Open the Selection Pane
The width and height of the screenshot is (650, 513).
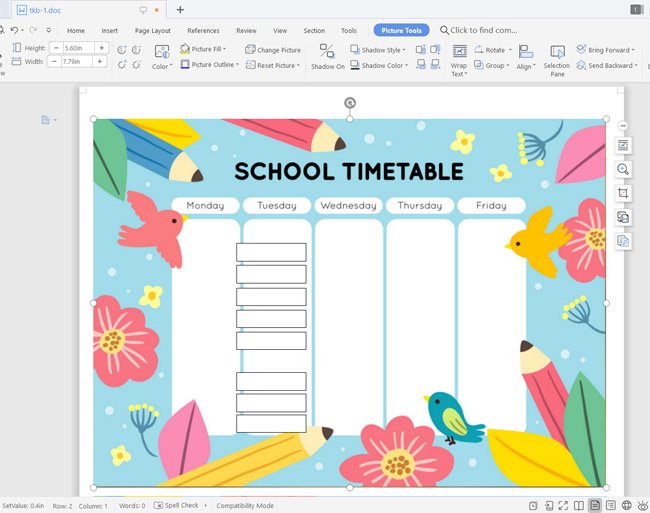[557, 61]
